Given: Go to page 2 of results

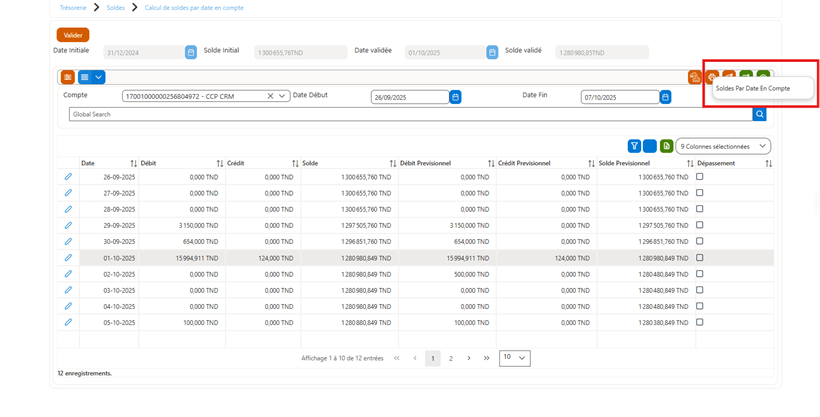Looking at the screenshot, I should click(x=450, y=358).
